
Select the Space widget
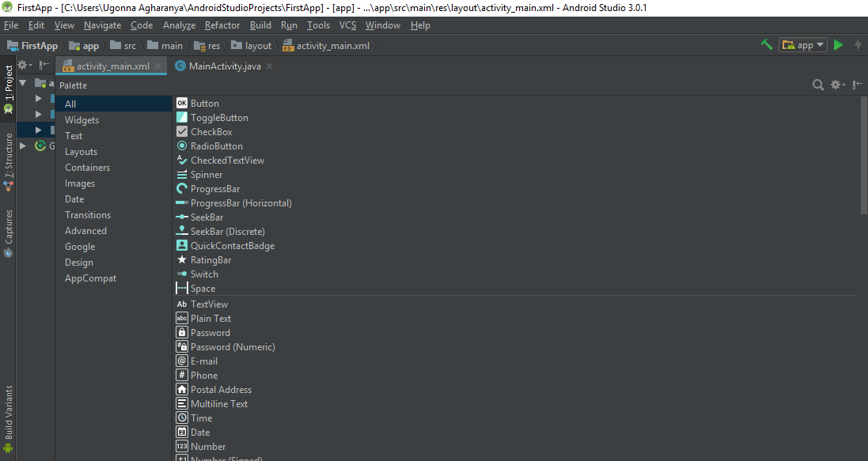(x=195, y=289)
